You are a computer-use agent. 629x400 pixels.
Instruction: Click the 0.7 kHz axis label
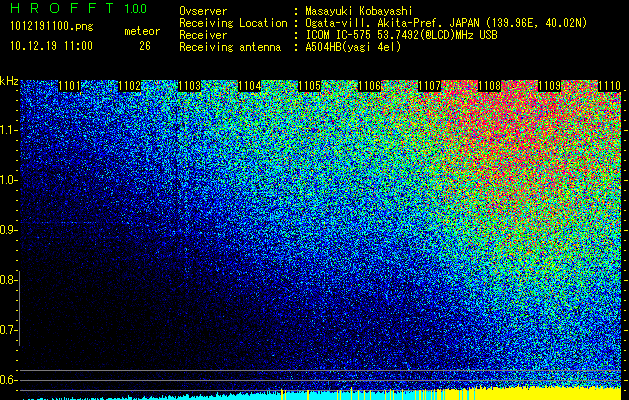coord(9,330)
